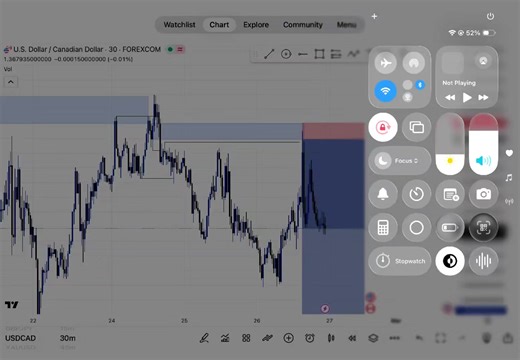
Task: Jump to favorites heart page
Action: point(509,153)
